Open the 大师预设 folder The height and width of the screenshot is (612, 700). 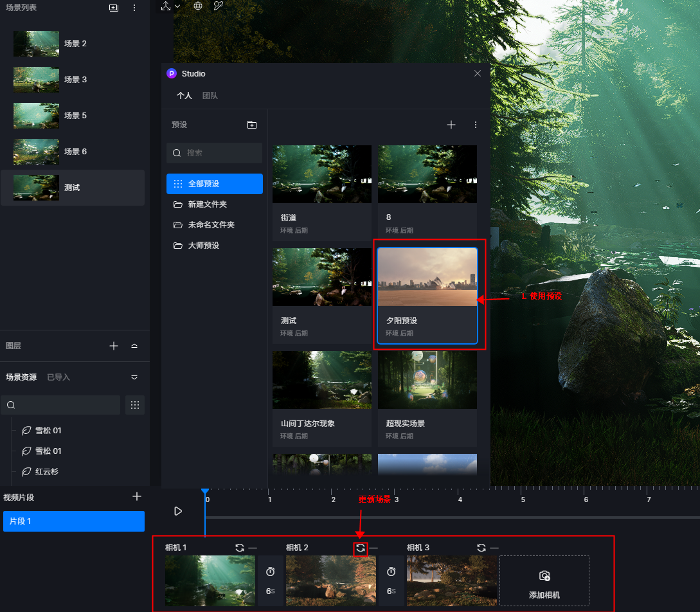[214, 246]
